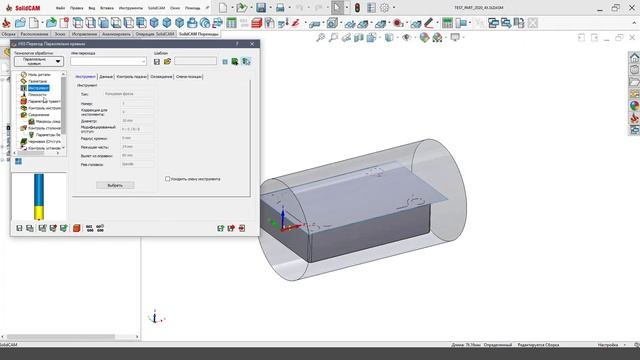
Task: Open dropdown arrow next to Options gear
Action: (x=394, y=7)
